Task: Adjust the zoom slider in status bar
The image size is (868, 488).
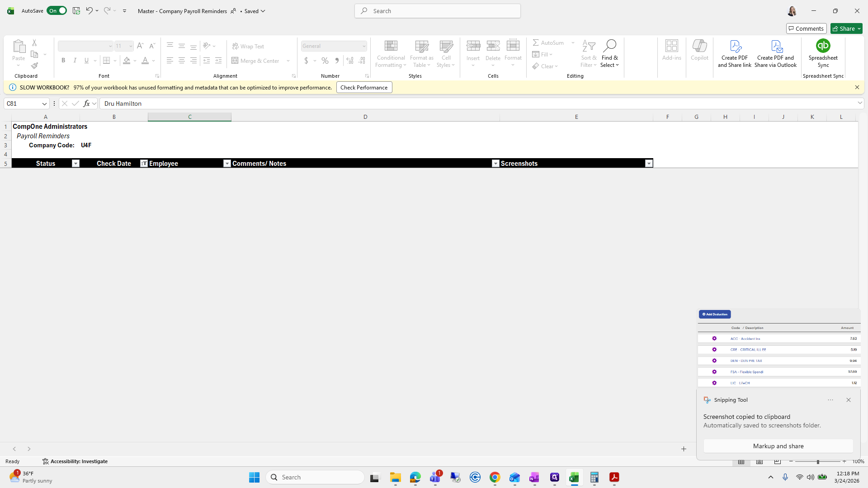Action: 817,461
